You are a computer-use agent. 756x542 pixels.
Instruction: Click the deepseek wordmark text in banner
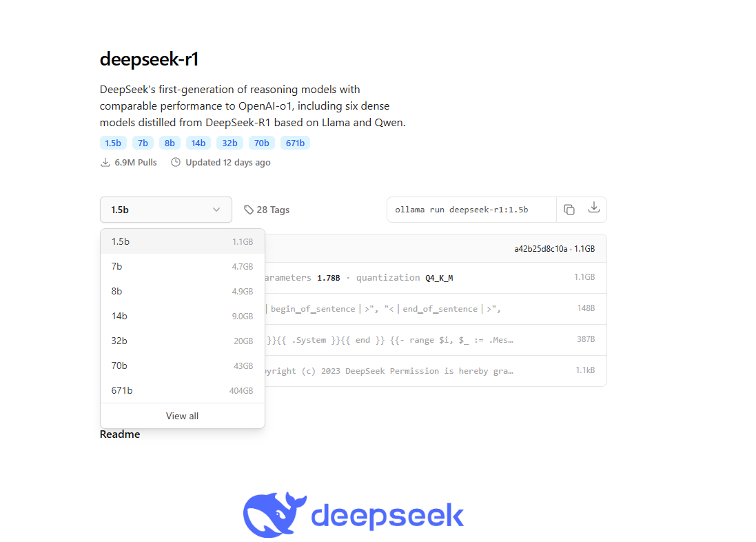pos(387,516)
